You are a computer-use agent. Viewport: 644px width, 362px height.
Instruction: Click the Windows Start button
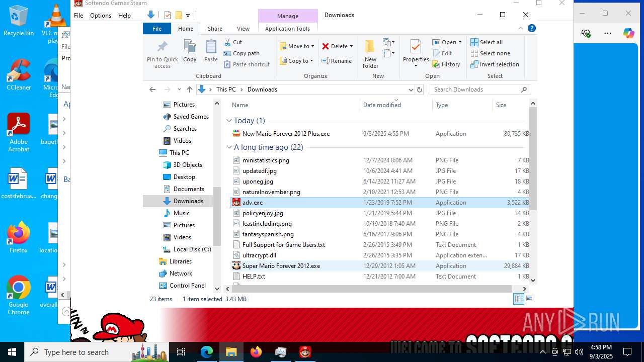tap(12, 352)
